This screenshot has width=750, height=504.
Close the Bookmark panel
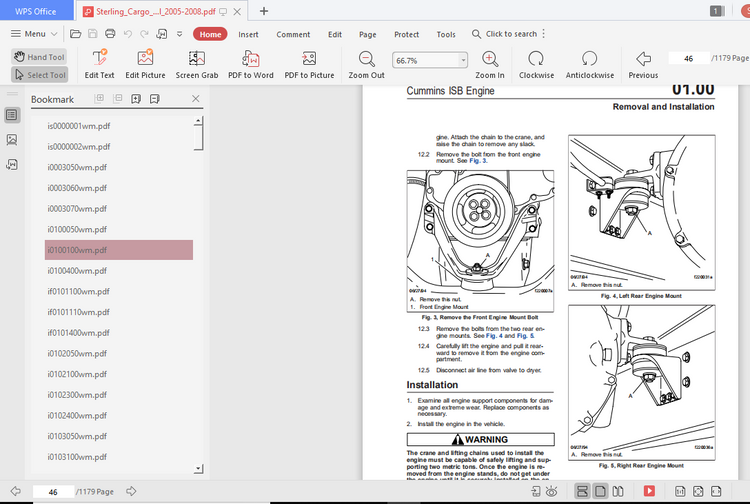pyautogui.click(x=196, y=99)
